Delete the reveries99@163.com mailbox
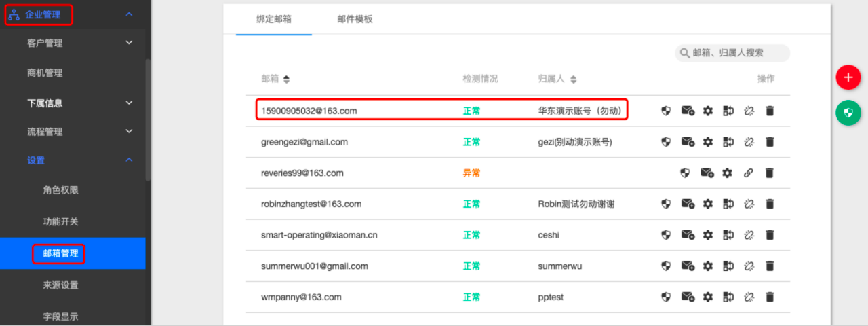Screen dimensions: 868x326 point(770,173)
